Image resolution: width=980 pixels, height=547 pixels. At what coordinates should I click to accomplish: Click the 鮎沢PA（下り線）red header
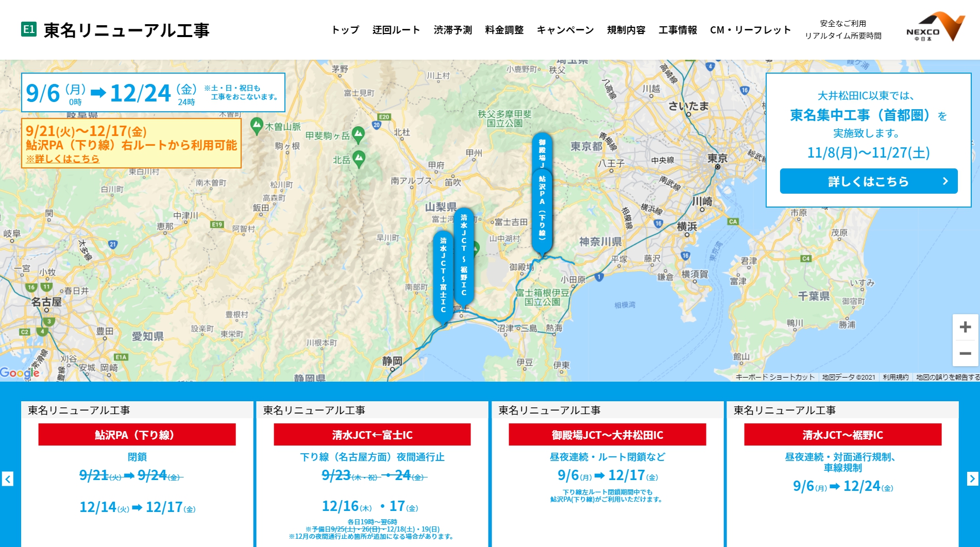tap(137, 435)
